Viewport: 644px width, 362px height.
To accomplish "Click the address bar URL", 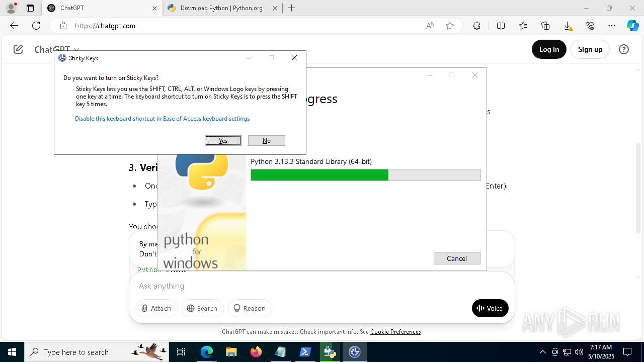I will click(105, 26).
